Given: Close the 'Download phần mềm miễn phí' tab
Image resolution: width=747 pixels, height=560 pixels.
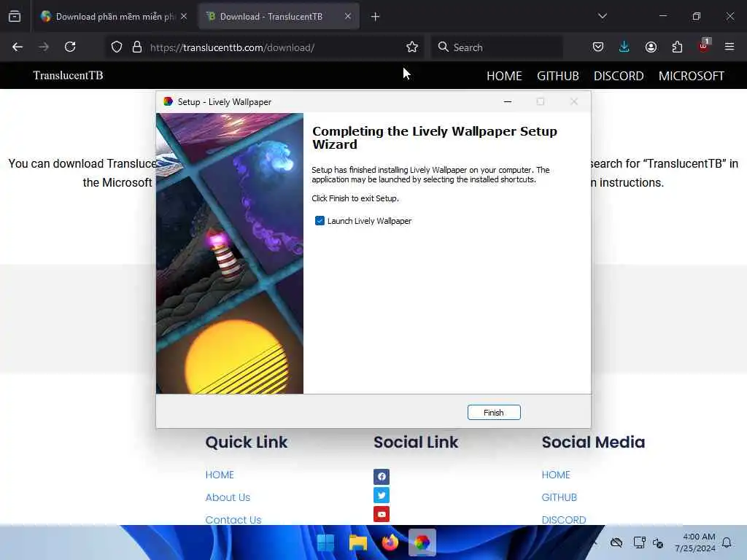Looking at the screenshot, I should tap(184, 17).
